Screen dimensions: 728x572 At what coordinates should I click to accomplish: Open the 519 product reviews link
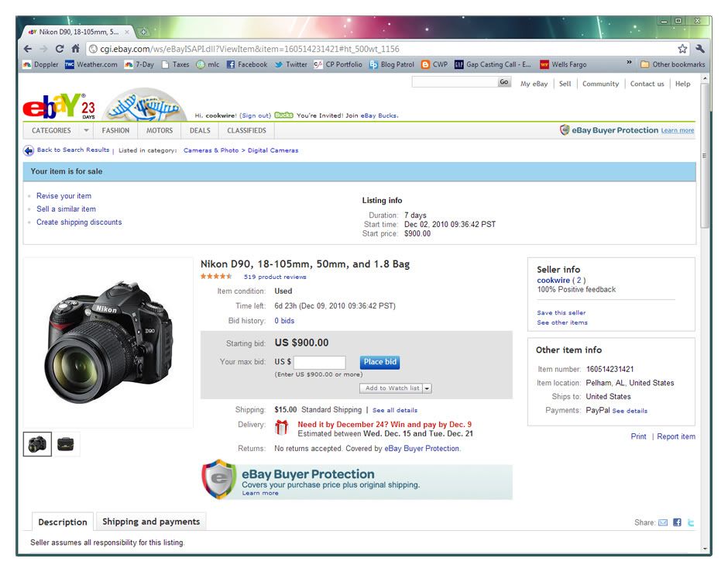click(275, 277)
